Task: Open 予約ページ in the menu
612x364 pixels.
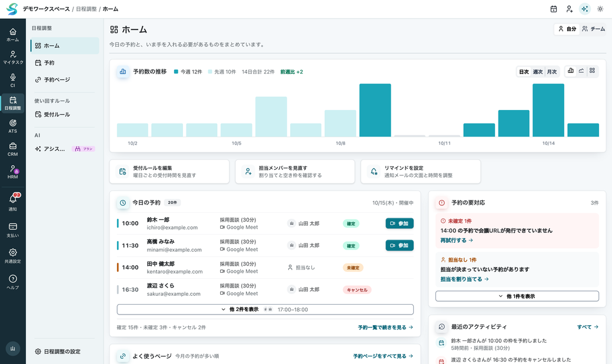Action: pos(65,79)
